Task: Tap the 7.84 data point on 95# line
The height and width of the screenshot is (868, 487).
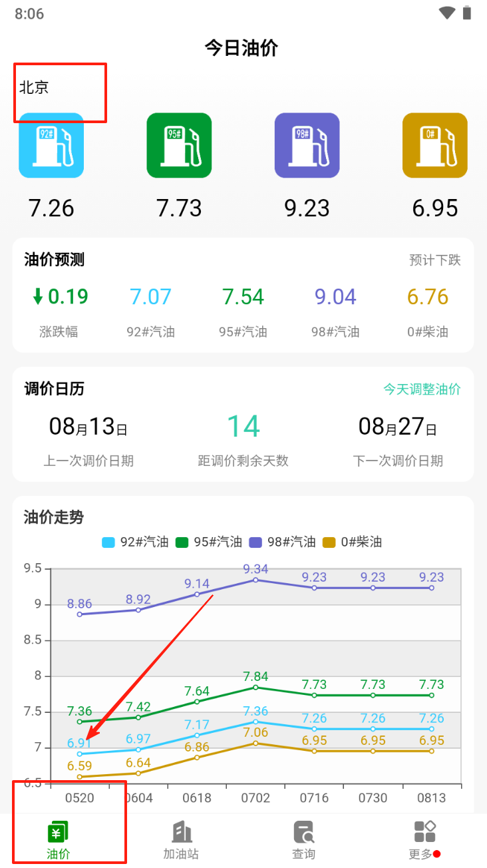Action: [255, 687]
